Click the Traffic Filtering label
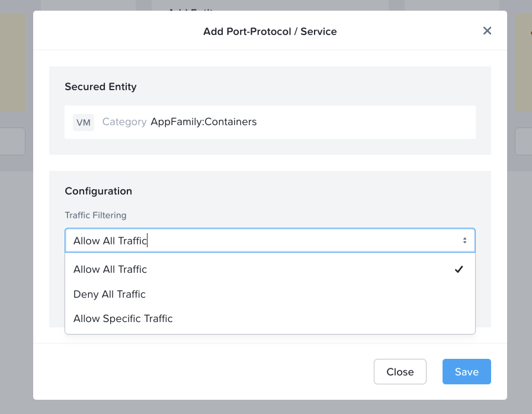The width and height of the screenshot is (532, 414). coord(95,215)
